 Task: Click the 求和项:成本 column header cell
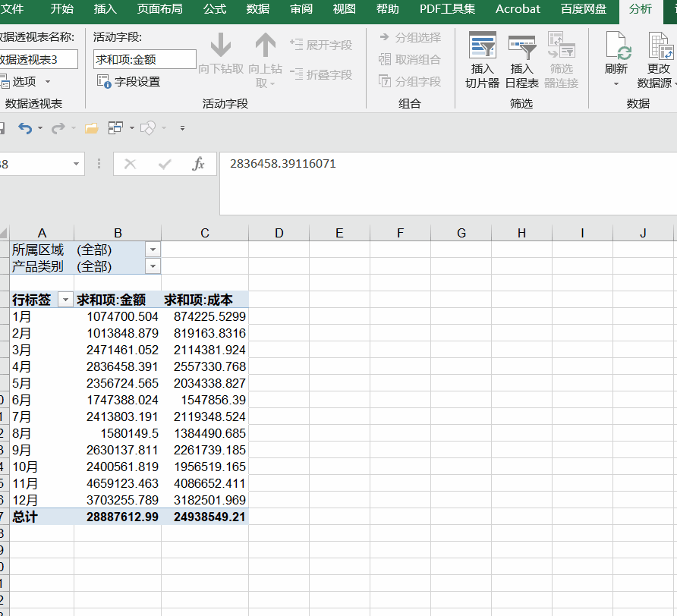(x=205, y=300)
